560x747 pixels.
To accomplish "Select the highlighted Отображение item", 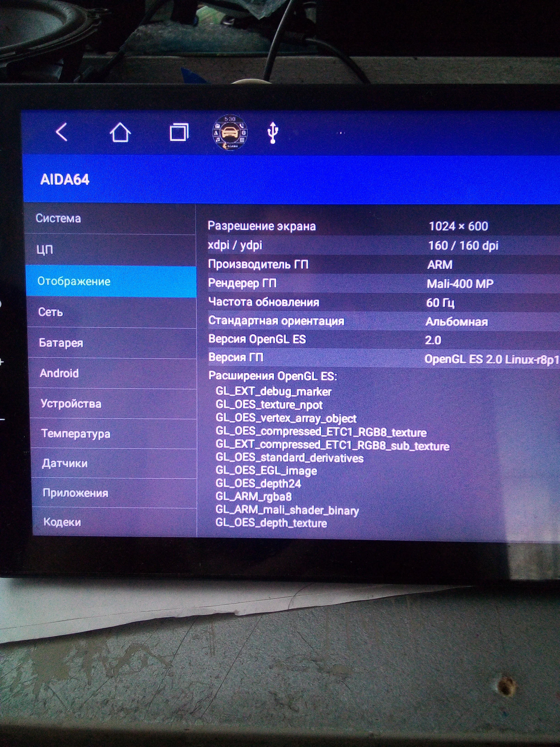I will [74, 281].
